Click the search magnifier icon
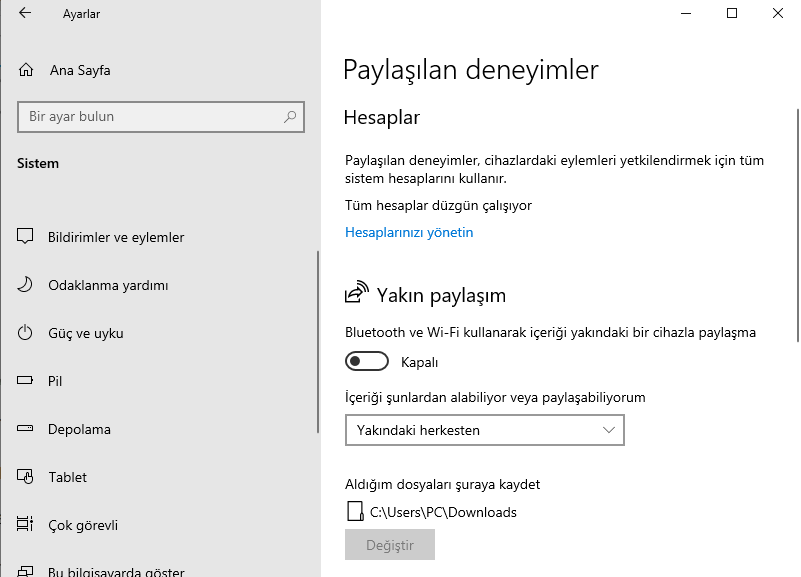This screenshot has width=801, height=577. coord(290,117)
